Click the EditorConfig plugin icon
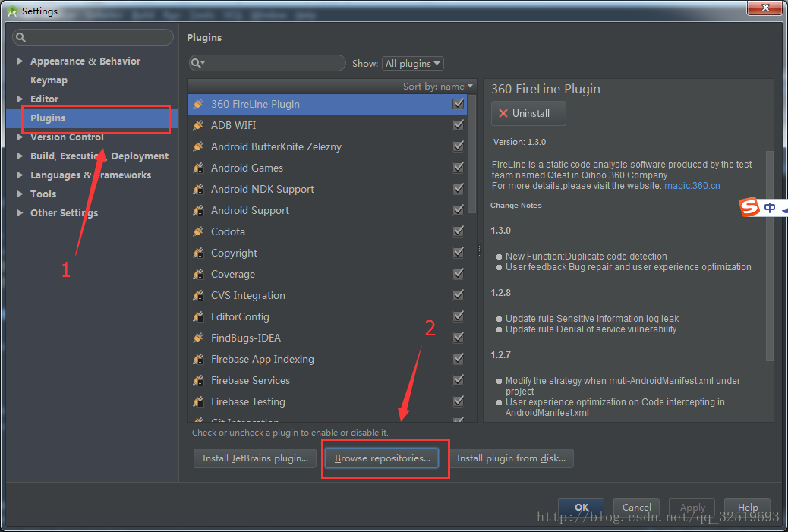The image size is (788, 532). (198, 316)
